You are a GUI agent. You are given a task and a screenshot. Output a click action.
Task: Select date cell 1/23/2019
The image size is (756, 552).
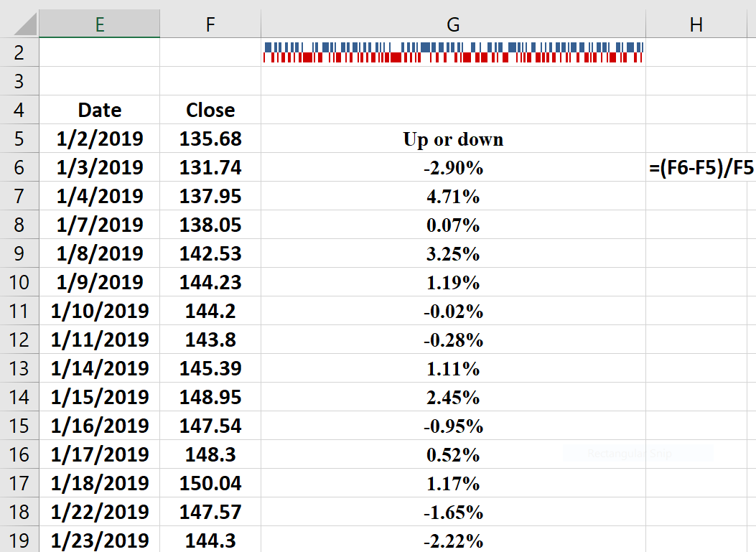100,540
